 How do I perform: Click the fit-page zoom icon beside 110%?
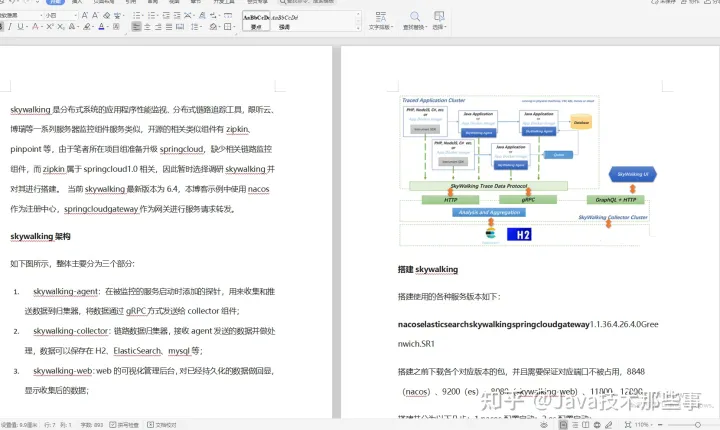628,425
